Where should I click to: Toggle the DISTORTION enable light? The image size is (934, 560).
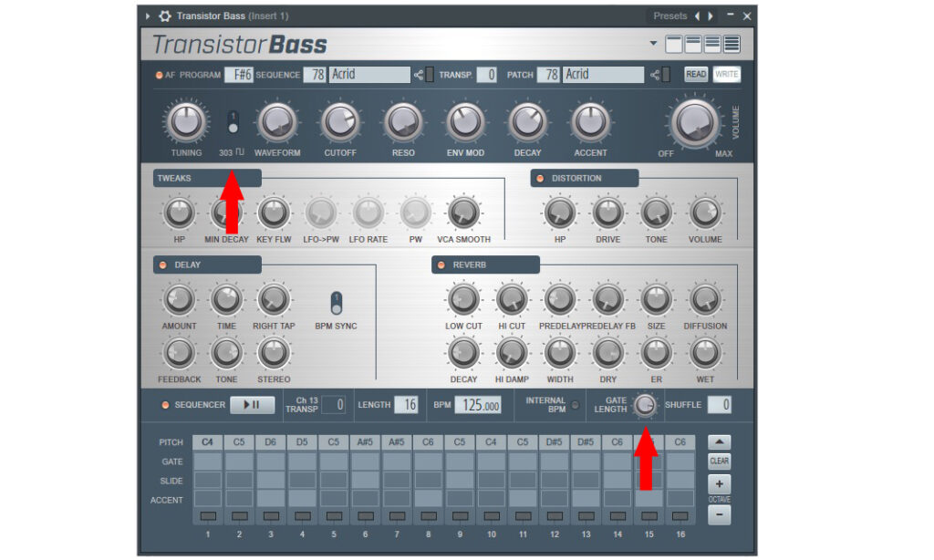(540, 178)
